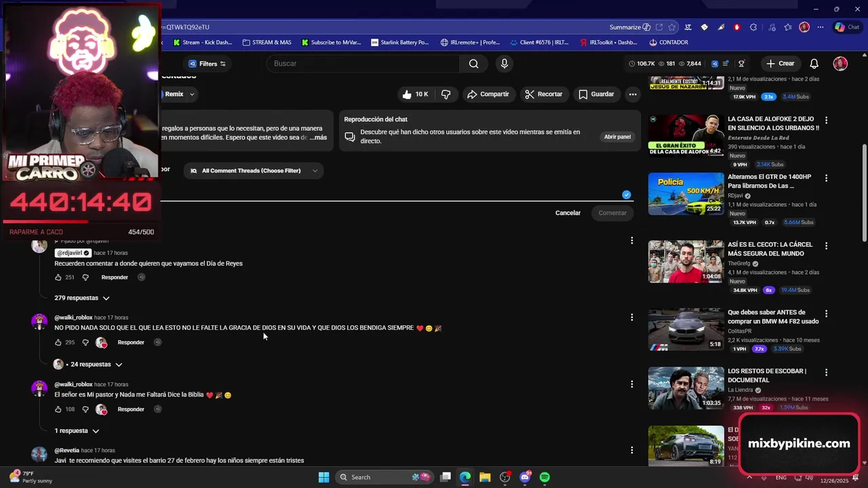868x488 pixels.
Task: Open GTR De 1400HP video thumbnail
Action: (x=686, y=194)
